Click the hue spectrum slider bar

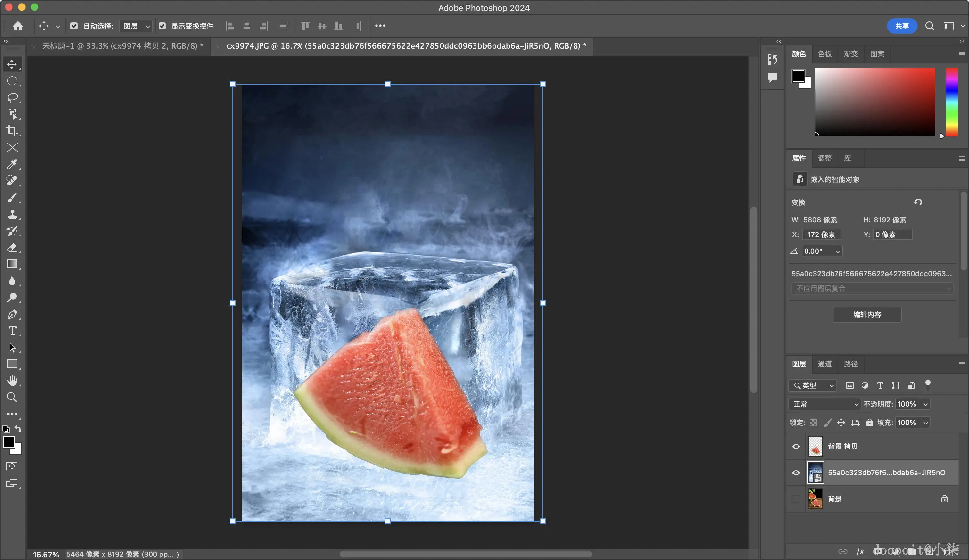tap(952, 102)
